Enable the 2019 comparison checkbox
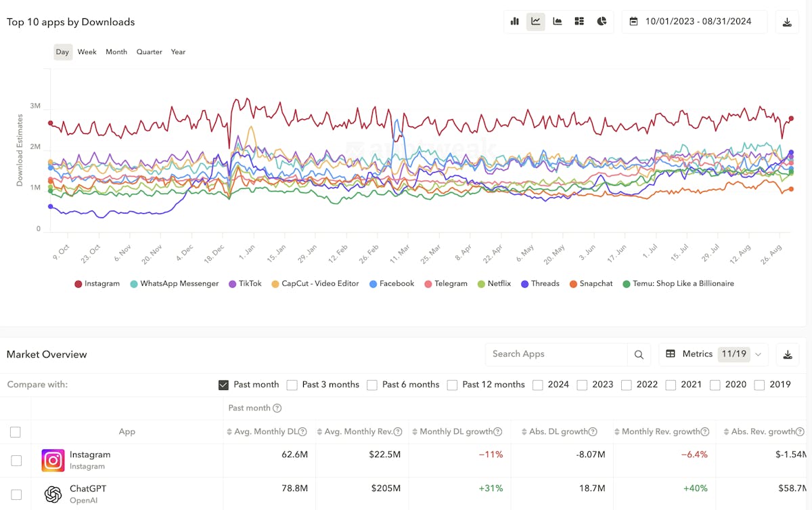The image size is (812, 510). (760, 385)
